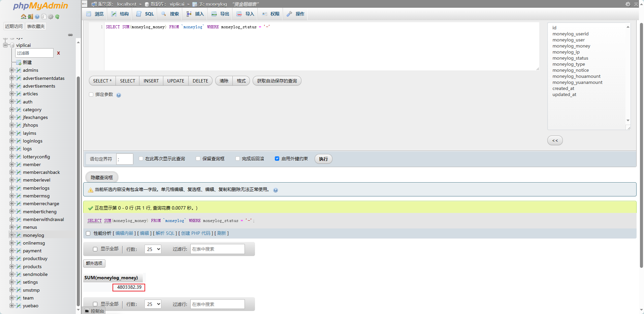Click the home icon under phpMyAdmin logo
644x314 pixels.
click(23, 17)
